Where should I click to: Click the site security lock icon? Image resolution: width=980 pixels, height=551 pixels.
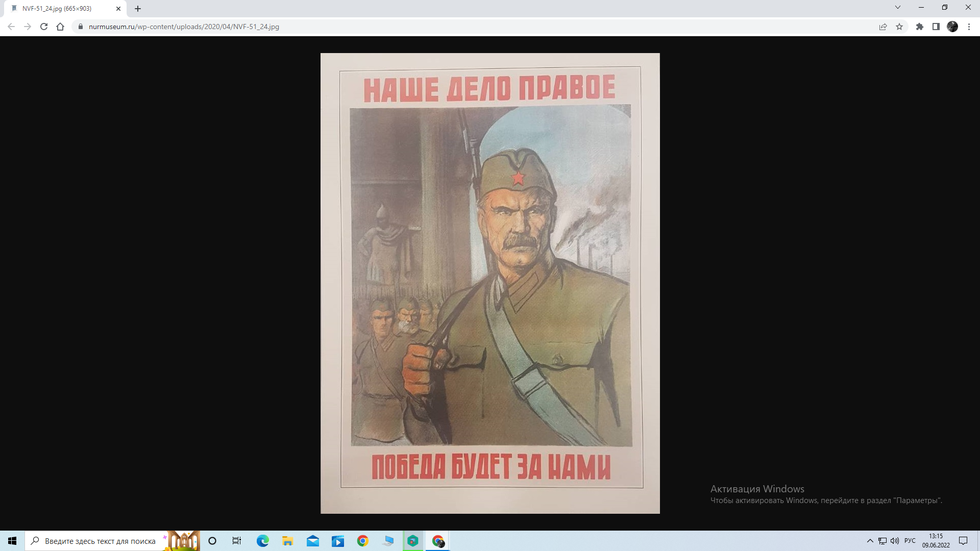(80, 27)
